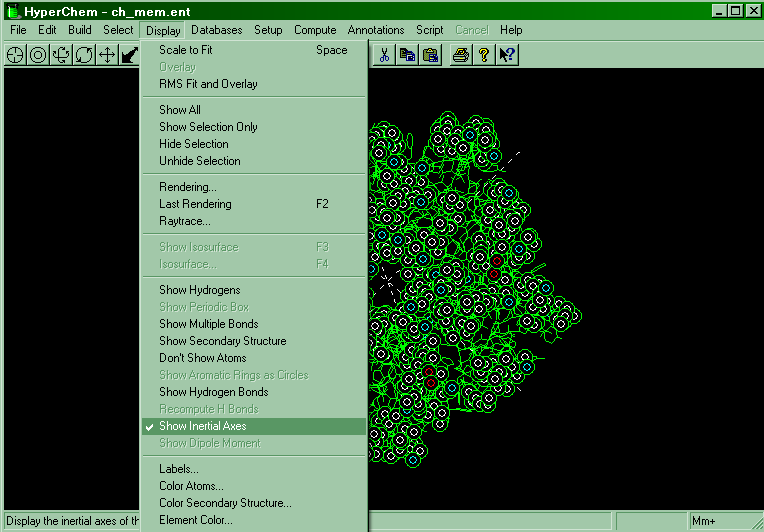764x532 pixels.
Task: Choose the Rotate in-plane tool
Action: click(84, 55)
